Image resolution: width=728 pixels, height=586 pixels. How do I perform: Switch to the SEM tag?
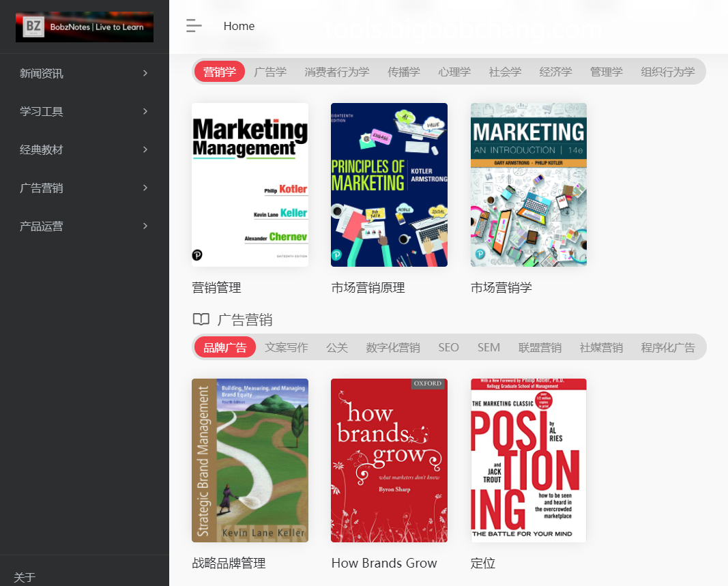point(489,347)
